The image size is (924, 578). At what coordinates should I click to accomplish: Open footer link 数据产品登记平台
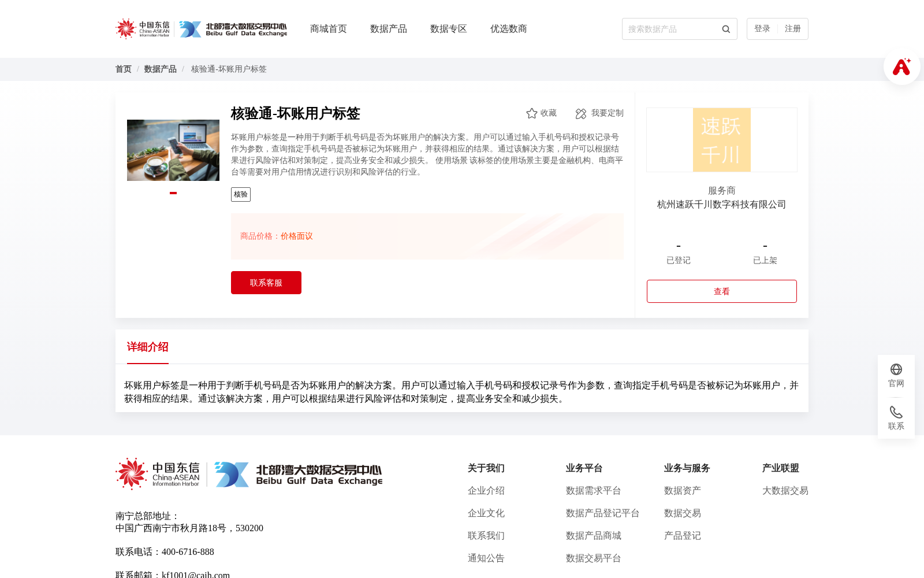[x=603, y=513]
